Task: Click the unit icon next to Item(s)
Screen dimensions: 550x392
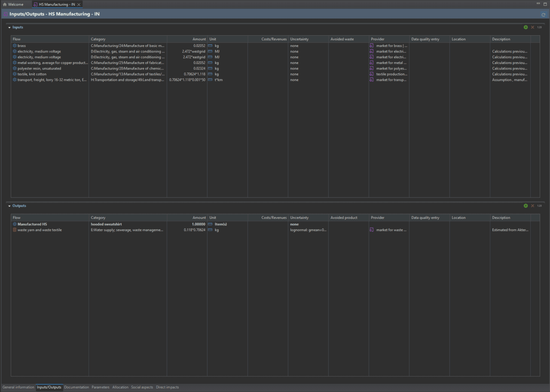Action: click(x=211, y=225)
